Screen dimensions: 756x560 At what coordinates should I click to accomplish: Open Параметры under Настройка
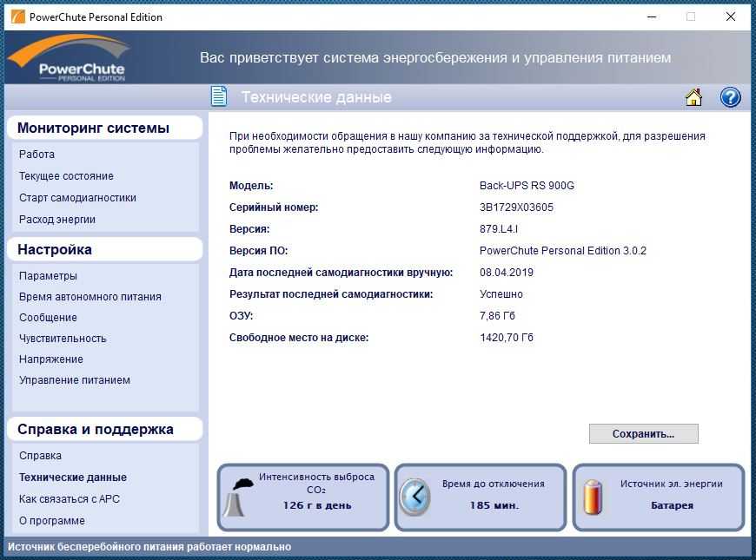(x=48, y=276)
